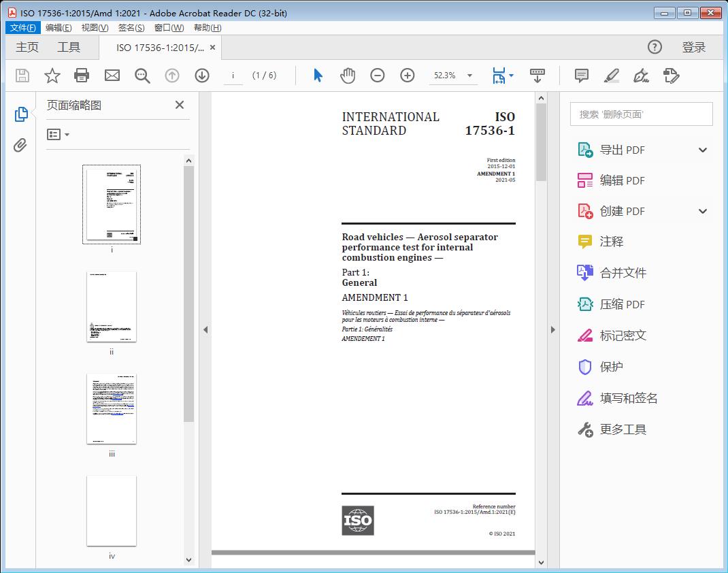Add bookmark with the star icon
This screenshot has height=573, width=728.
coord(52,76)
